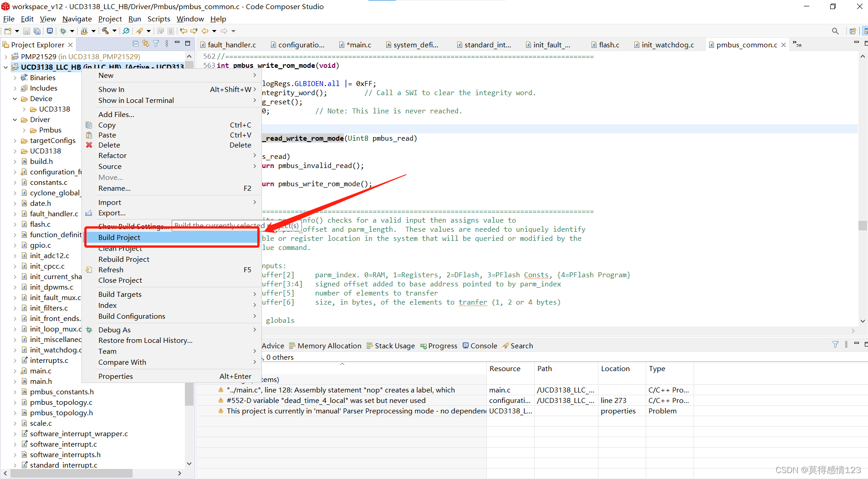Screen dimensions: 868x479
Task: Choose Copy in the context menu
Action: click(x=171, y=125)
